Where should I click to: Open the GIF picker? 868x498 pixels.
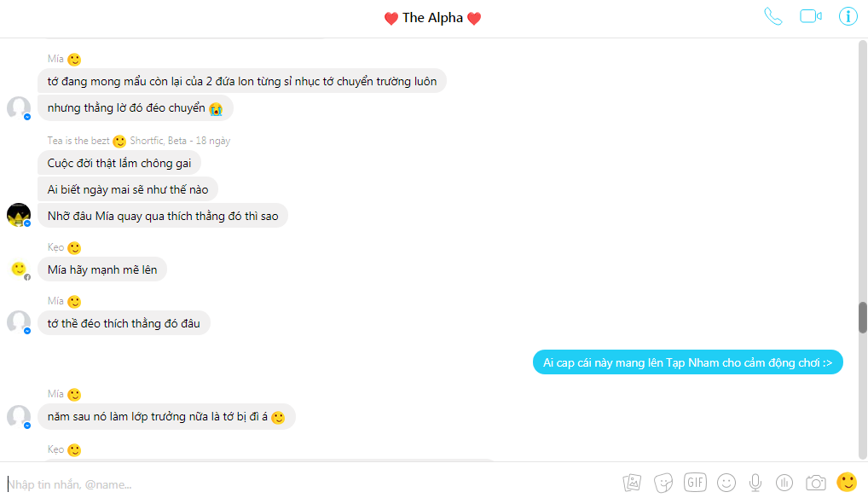coord(695,482)
